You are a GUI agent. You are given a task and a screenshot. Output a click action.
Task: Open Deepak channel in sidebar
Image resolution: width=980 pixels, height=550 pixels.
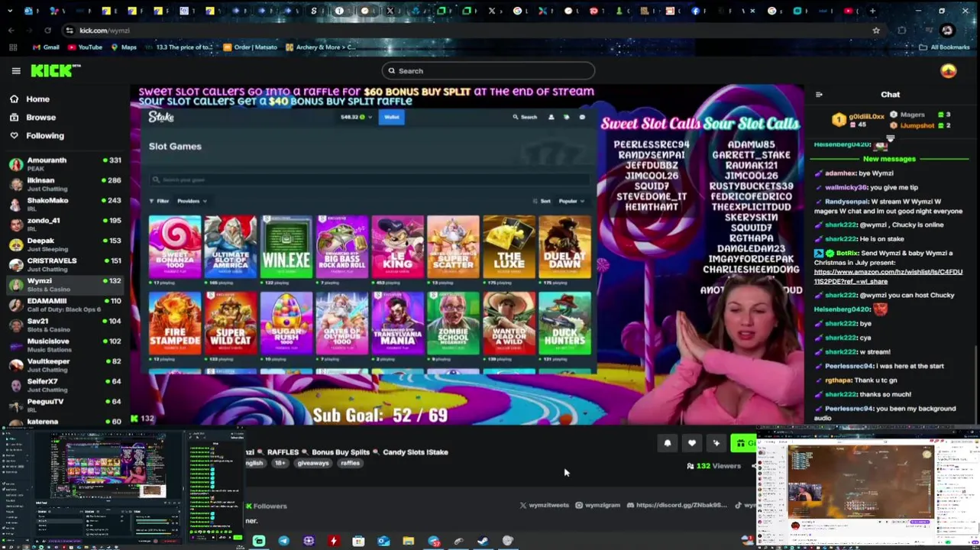(x=65, y=244)
